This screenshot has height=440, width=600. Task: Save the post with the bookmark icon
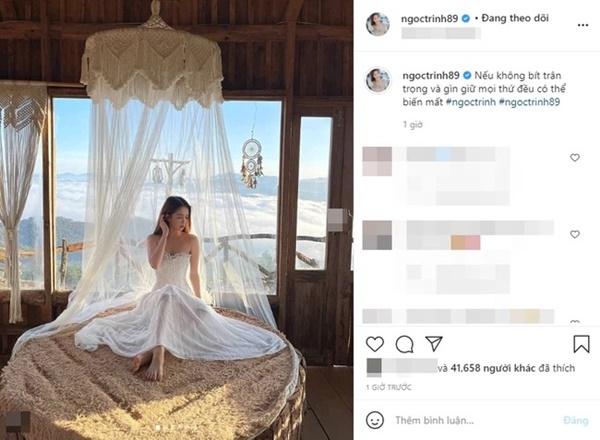(x=581, y=344)
